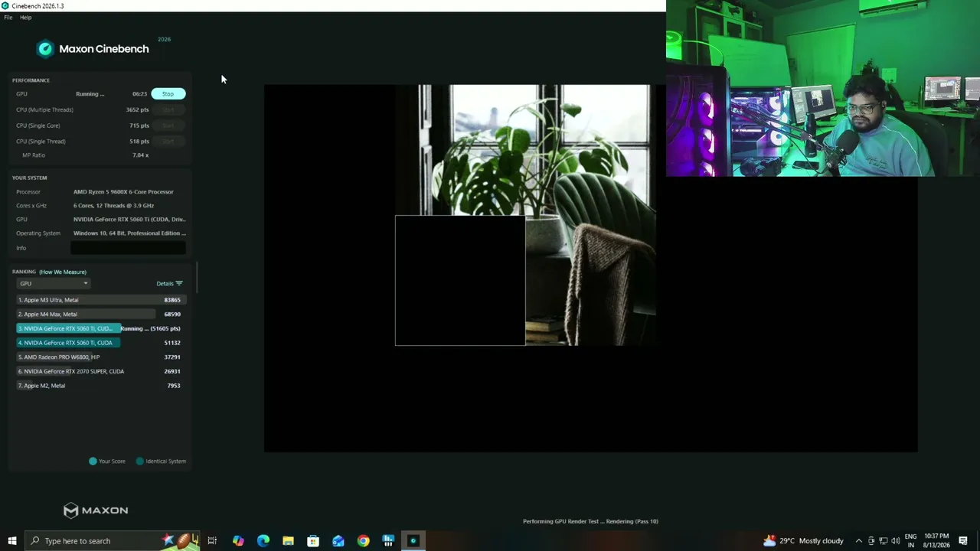Launch Google Chrome from the taskbar
Viewport: 980px width, 551px height.
pos(363,541)
